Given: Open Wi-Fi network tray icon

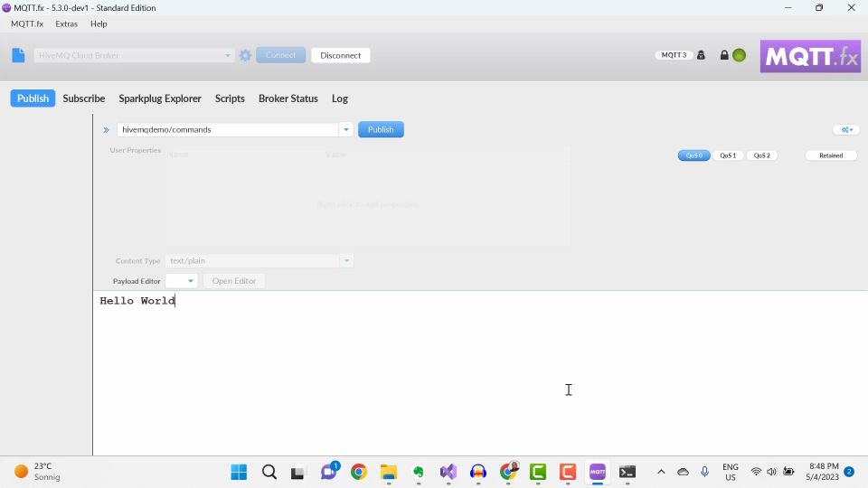Looking at the screenshot, I should [756, 472].
